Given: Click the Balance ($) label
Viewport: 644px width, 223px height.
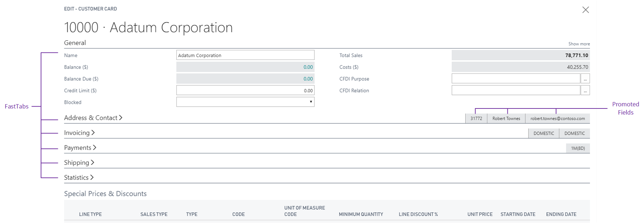Looking at the screenshot, I should click(x=76, y=67).
